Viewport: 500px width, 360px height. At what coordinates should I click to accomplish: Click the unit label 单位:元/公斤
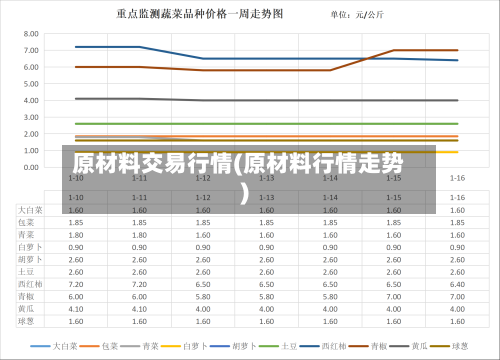[357, 15]
